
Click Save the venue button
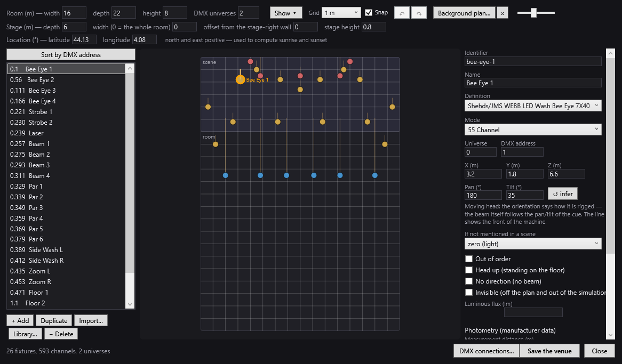549,351
